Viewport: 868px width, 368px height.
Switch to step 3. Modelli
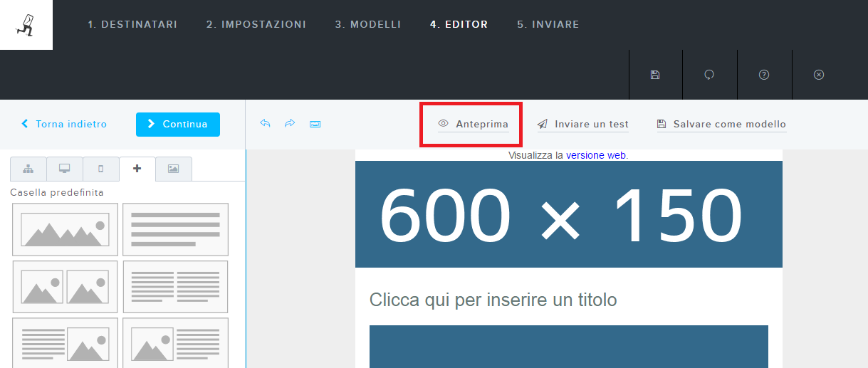[368, 24]
